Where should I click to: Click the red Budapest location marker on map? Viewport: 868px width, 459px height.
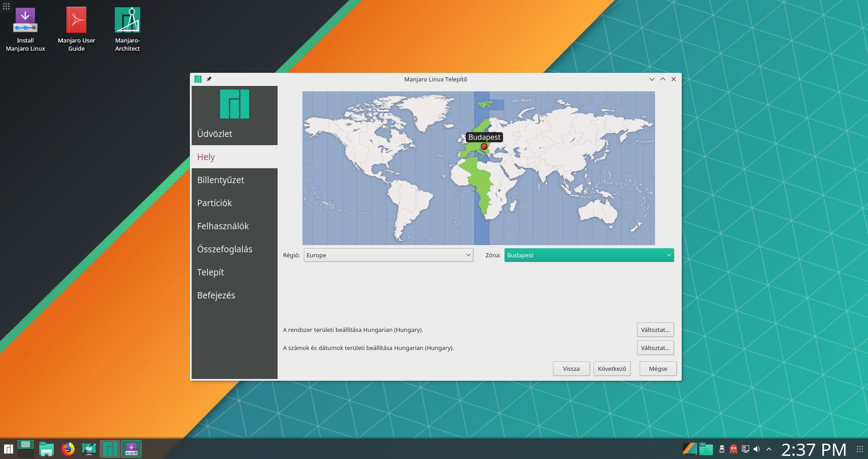click(x=484, y=147)
